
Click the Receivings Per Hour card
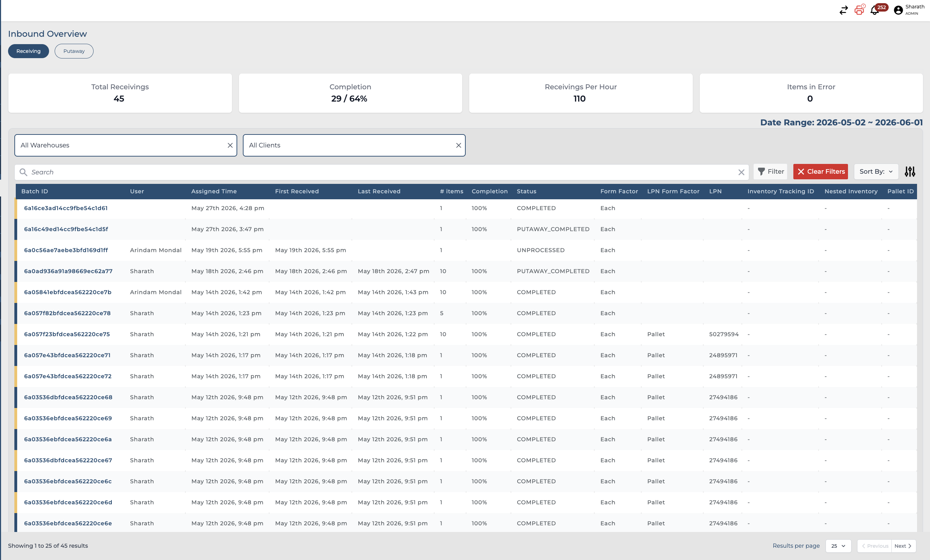[x=581, y=93]
